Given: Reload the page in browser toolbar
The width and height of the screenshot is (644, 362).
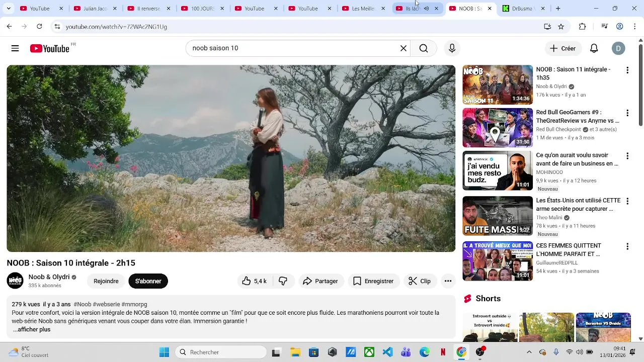Looking at the screenshot, I should (x=39, y=27).
